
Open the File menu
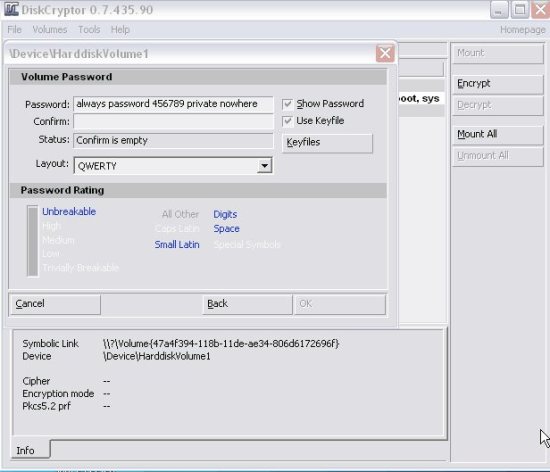[x=14, y=29]
